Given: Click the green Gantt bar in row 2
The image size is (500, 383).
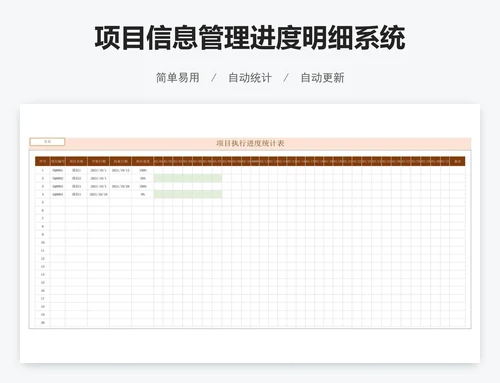Looking at the screenshot, I should click(188, 178).
